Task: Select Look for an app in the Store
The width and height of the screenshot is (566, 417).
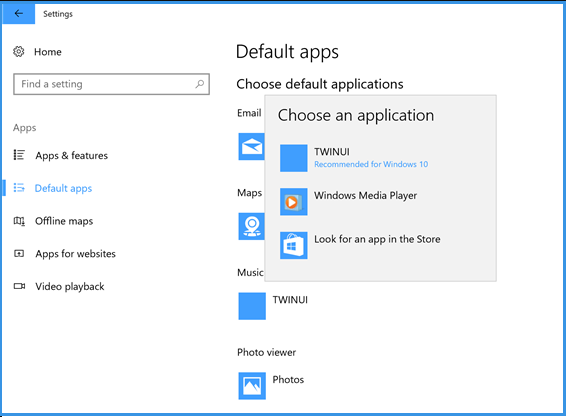Action: click(380, 246)
